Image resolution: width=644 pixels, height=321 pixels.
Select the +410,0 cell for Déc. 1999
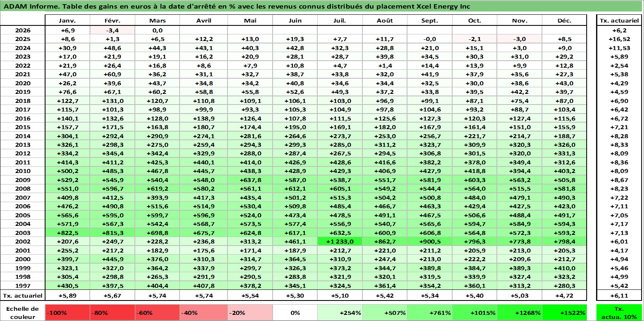click(564, 268)
